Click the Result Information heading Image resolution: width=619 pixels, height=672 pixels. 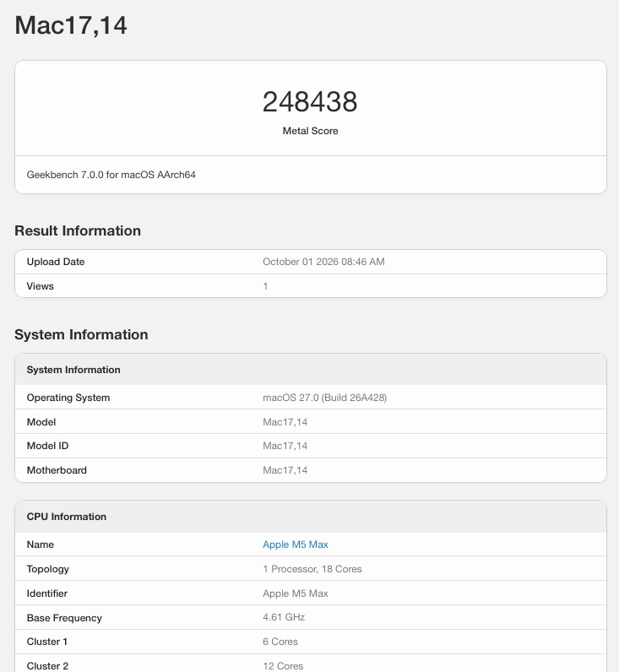tap(78, 230)
